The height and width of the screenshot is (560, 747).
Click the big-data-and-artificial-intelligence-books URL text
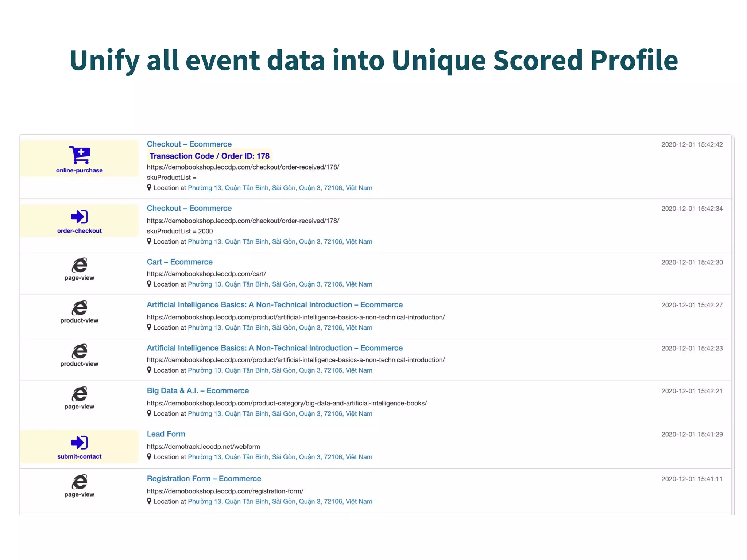[x=287, y=403]
